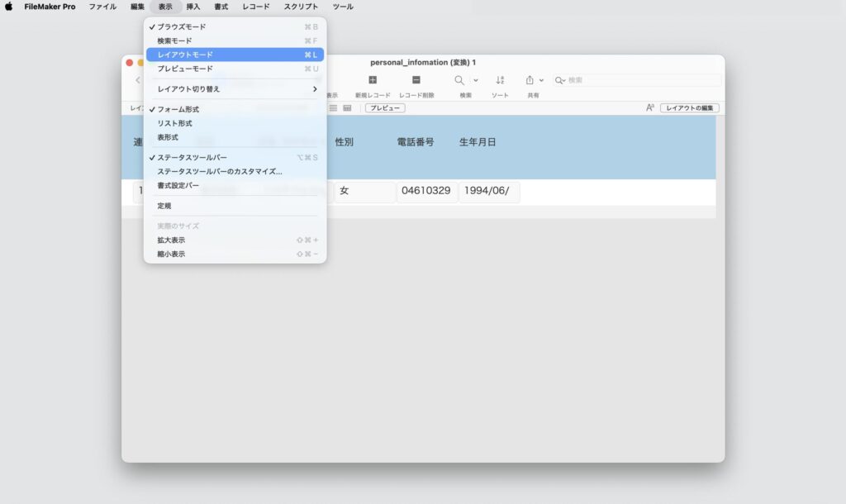
Task: Open find mode using the 検索 magnifier icon
Action: coord(458,80)
